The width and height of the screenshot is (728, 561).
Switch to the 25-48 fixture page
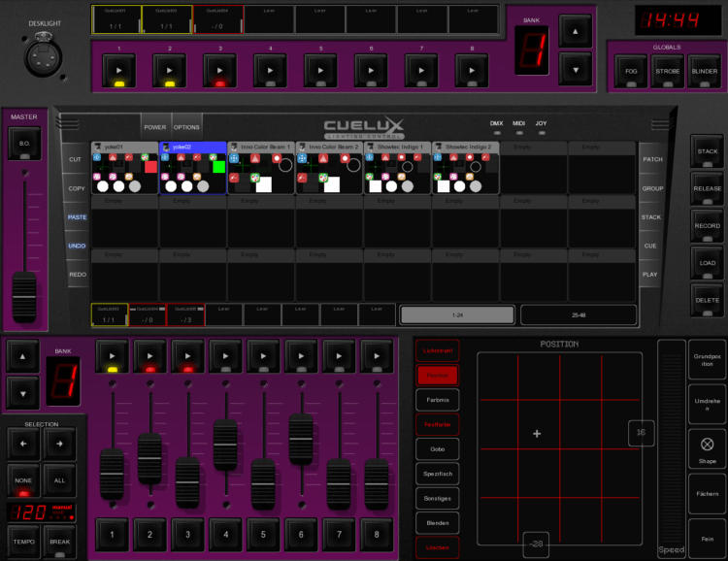click(x=578, y=314)
